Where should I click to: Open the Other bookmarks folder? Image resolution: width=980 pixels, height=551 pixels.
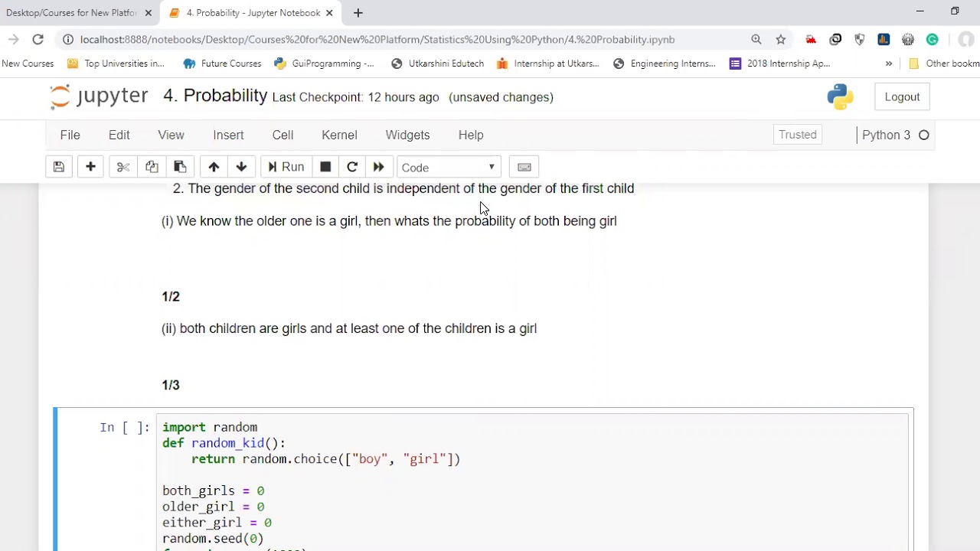pos(943,64)
